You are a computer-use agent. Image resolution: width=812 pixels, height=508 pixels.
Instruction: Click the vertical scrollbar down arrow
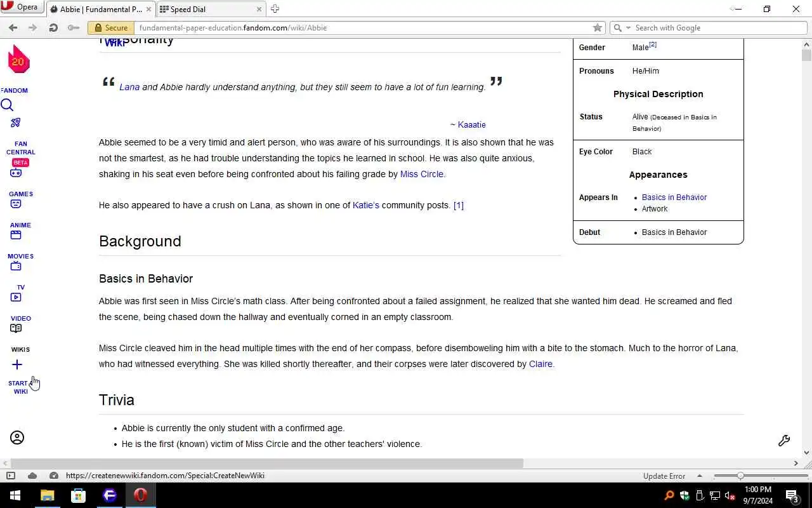807,453
